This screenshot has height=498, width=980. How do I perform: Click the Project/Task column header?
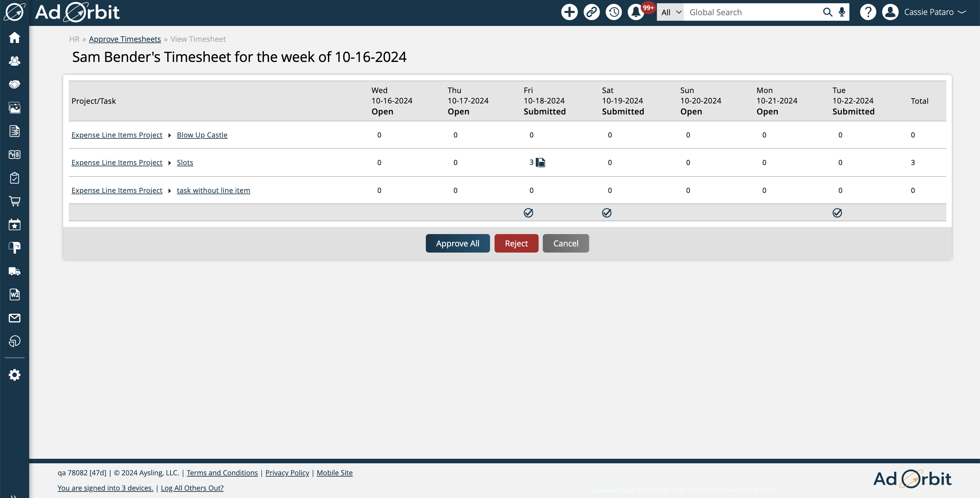[x=94, y=101]
